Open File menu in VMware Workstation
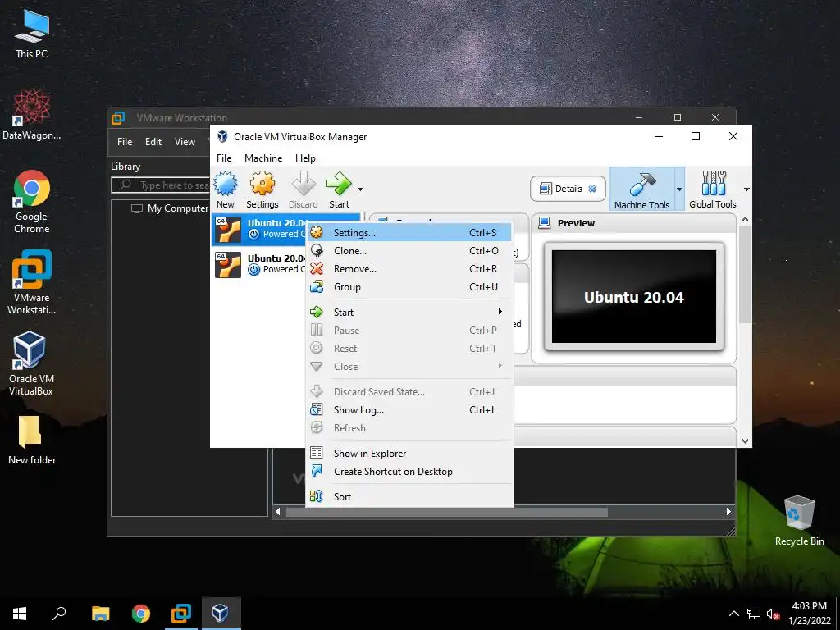840x630 pixels. [x=125, y=142]
